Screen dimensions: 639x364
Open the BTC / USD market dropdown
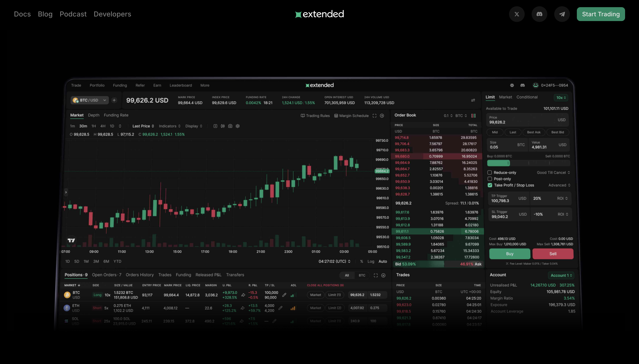click(90, 100)
